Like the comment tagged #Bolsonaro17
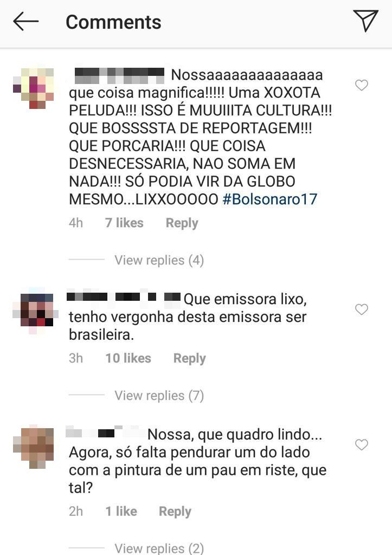This screenshot has height=555, width=392. pos(362,85)
